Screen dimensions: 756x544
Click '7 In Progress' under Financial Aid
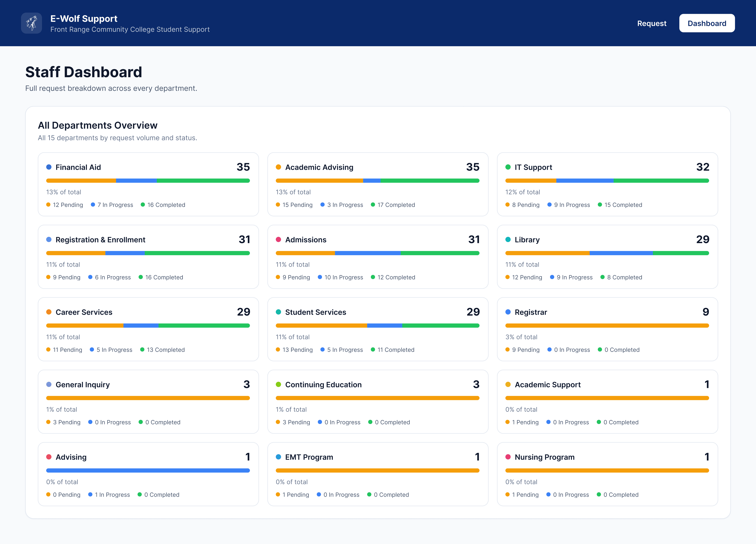click(x=112, y=205)
